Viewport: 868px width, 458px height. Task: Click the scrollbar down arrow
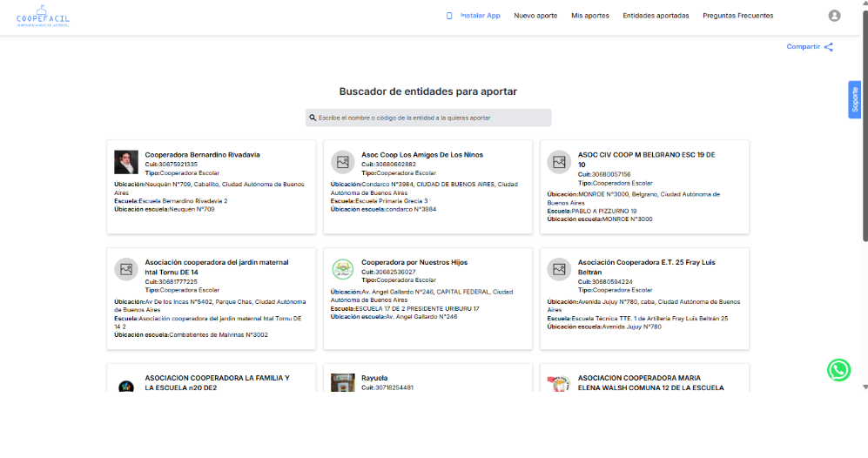[865, 386]
